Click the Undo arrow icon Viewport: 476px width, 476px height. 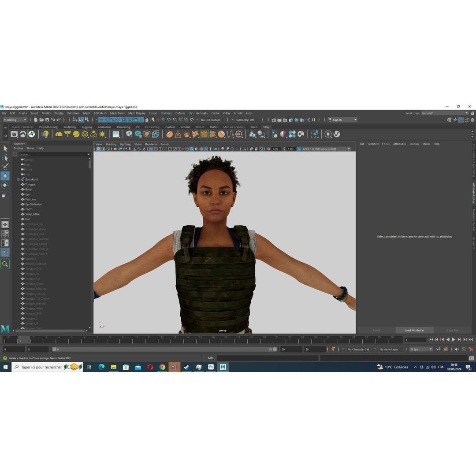[x=53, y=120]
